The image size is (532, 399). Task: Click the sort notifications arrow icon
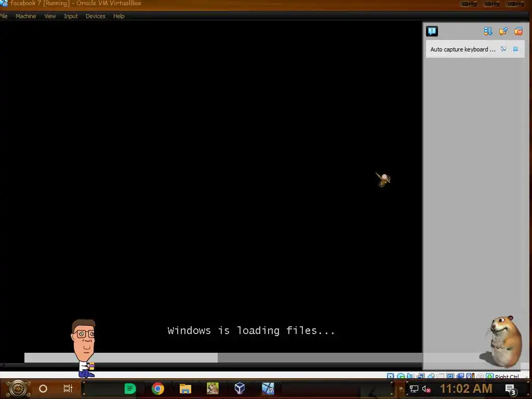coord(488,31)
